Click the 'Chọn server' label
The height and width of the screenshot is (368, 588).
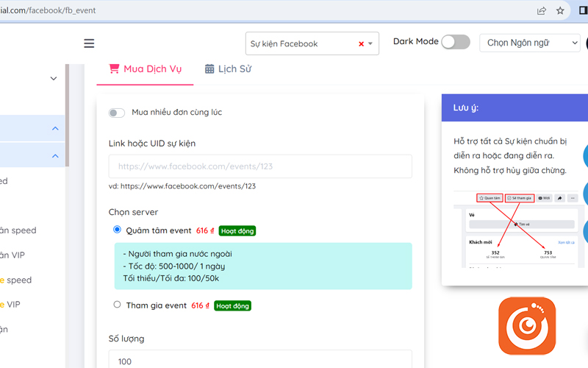(133, 212)
